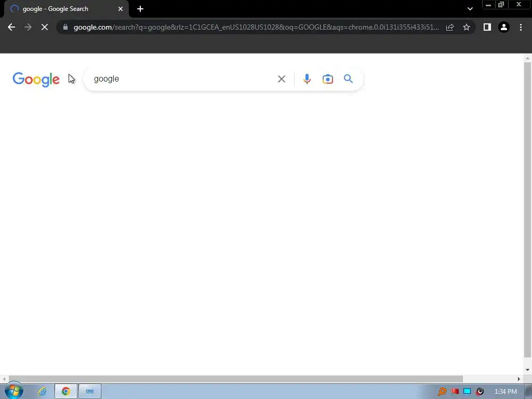Focus the Google search input field

point(183,79)
